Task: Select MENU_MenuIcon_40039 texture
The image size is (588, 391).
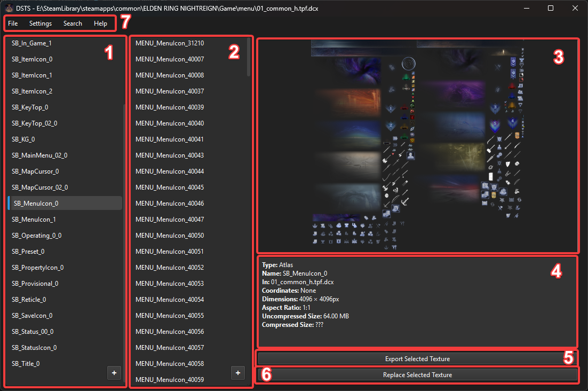Action: (x=189, y=107)
